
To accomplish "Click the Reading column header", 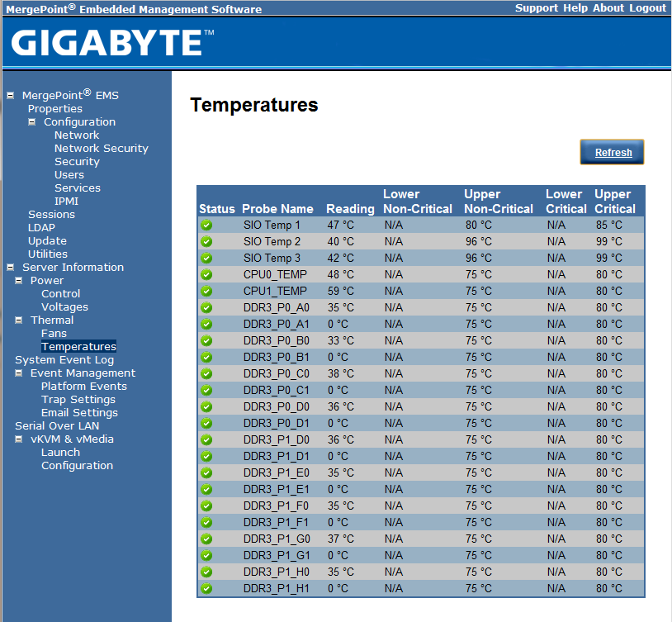I will 350,209.
